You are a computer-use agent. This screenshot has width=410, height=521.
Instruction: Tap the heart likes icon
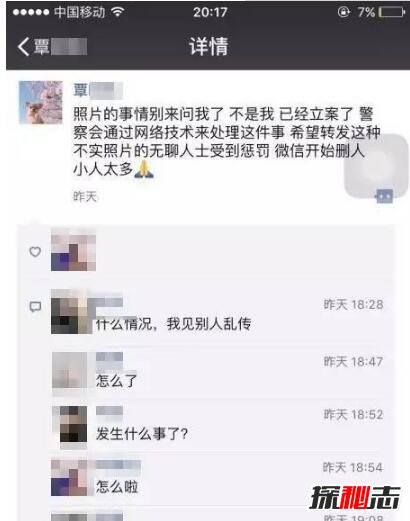[35, 251]
